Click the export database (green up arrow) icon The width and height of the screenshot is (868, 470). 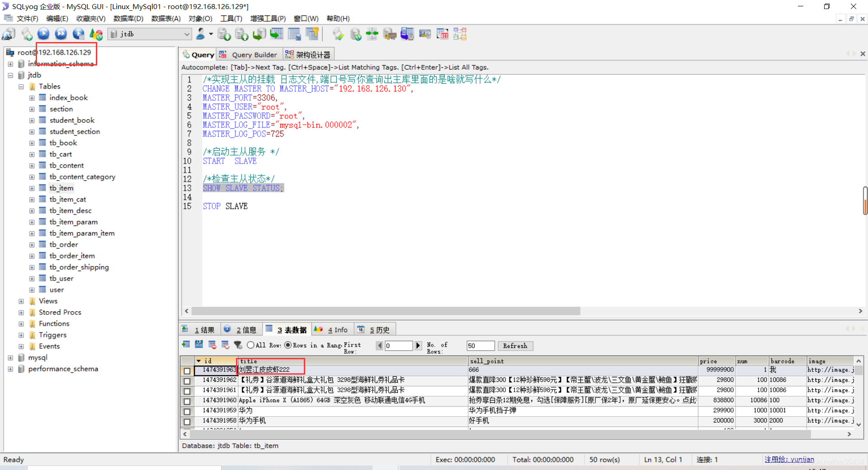pos(242,34)
